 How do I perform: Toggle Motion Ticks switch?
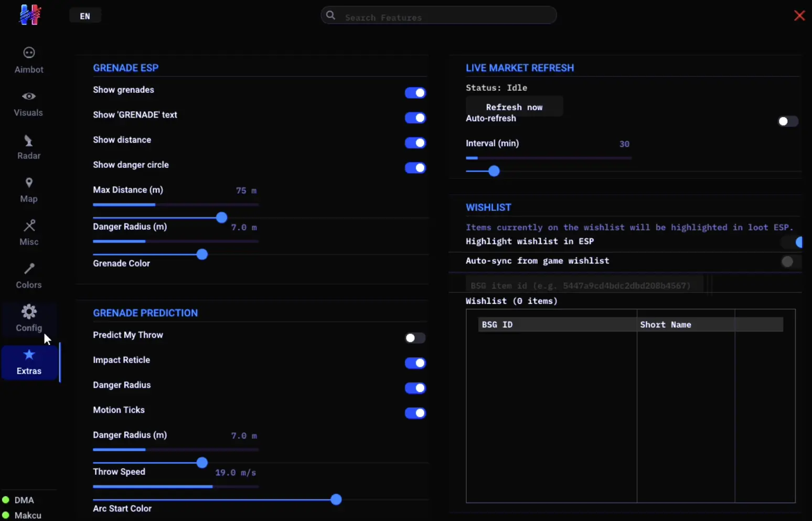point(415,413)
